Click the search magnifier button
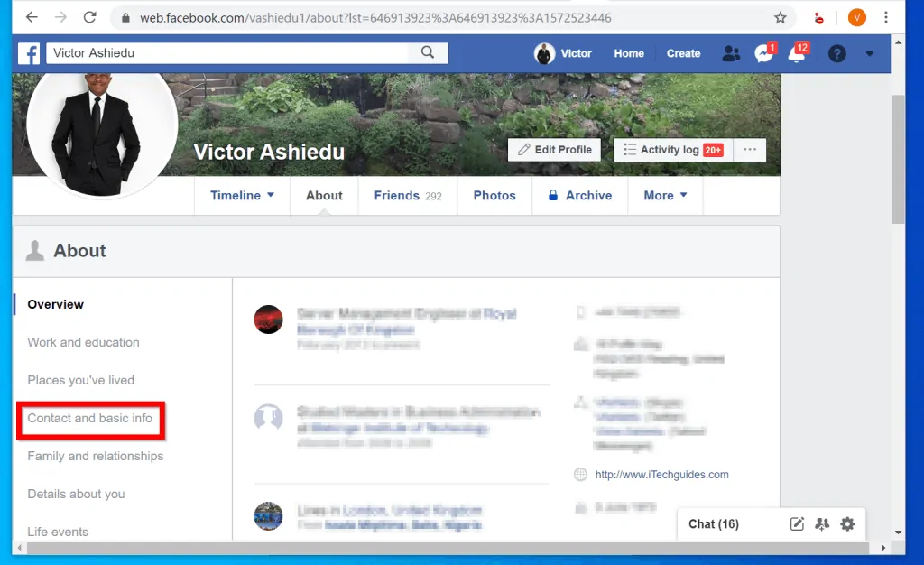The height and width of the screenshot is (565, 924). (428, 52)
